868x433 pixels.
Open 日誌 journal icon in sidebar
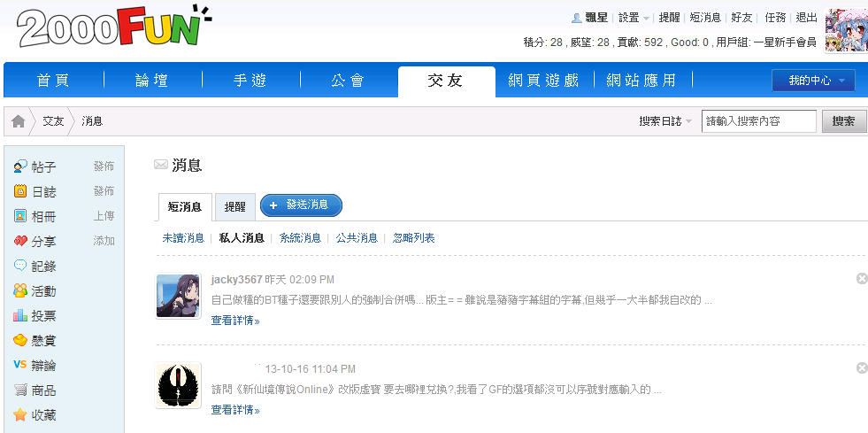[20, 191]
